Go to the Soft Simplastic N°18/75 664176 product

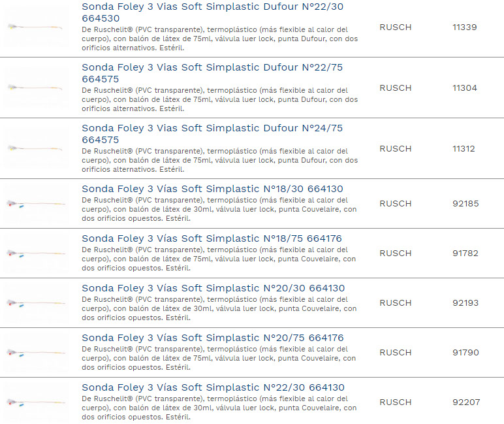point(212,238)
